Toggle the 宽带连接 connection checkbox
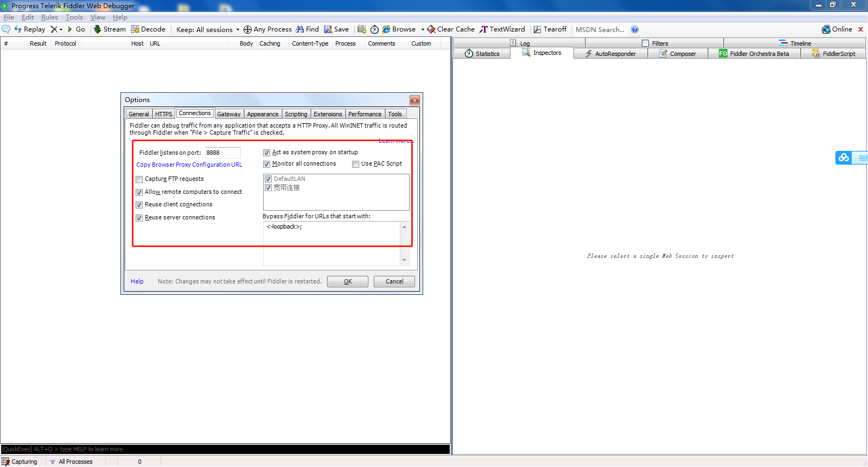The height and width of the screenshot is (467, 868). (x=268, y=188)
